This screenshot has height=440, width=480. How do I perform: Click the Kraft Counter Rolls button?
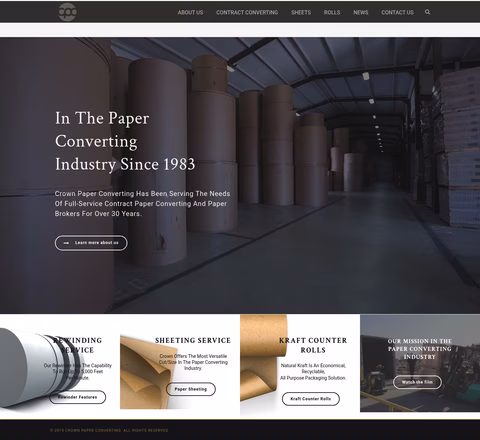click(311, 399)
